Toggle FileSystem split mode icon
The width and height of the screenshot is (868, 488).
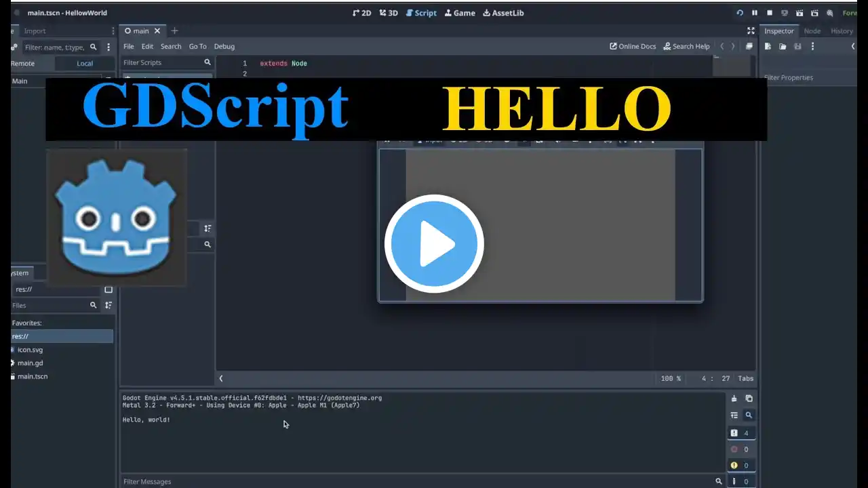108,289
